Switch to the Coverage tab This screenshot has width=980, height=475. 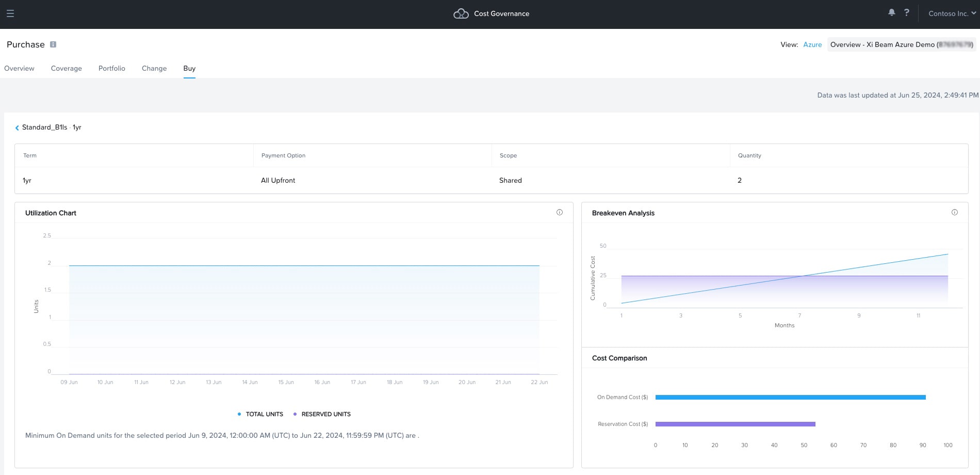67,68
